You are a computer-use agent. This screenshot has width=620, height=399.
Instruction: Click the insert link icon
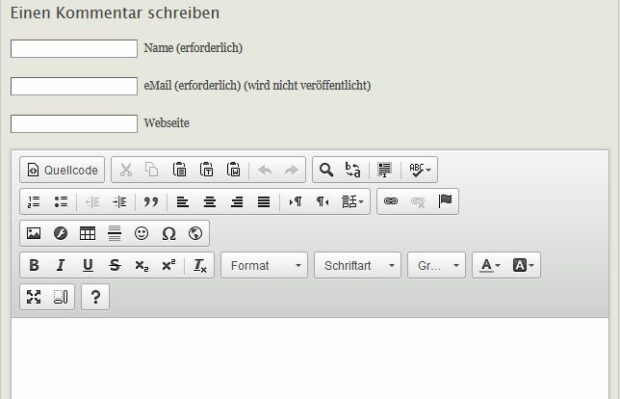tap(391, 202)
